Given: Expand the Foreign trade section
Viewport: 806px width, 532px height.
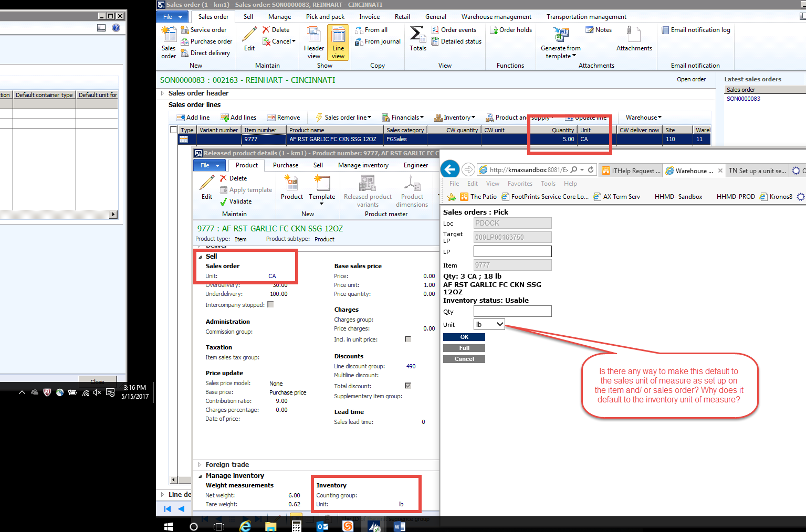Looking at the screenshot, I should point(200,465).
